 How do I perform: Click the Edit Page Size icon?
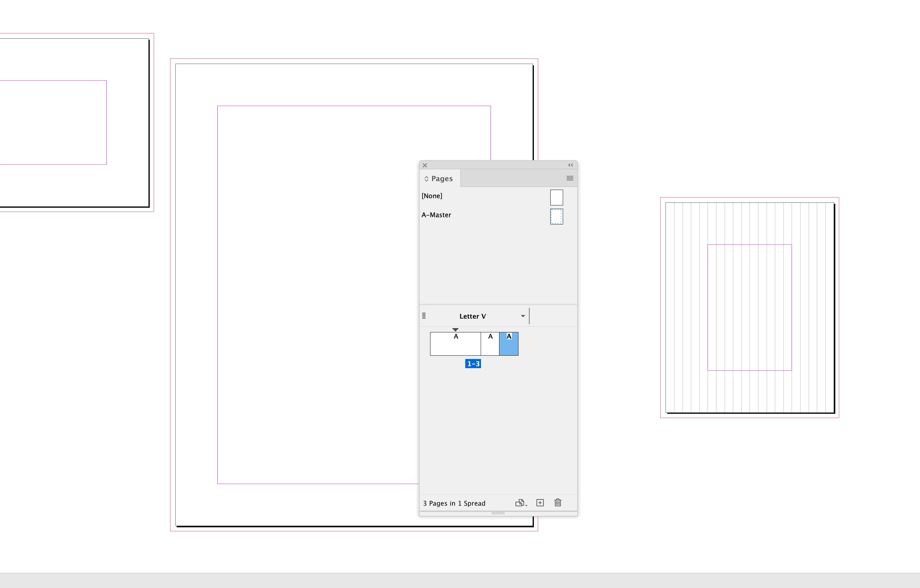(x=520, y=503)
